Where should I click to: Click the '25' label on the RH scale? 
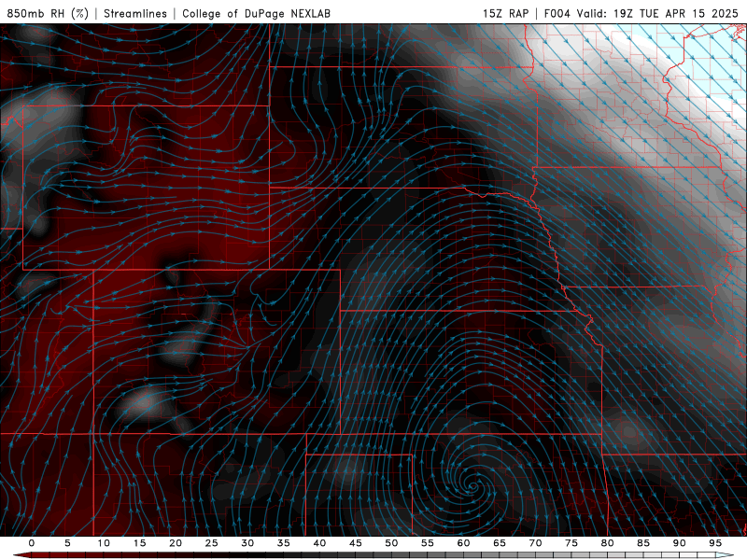pyautogui.click(x=212, y=543)
